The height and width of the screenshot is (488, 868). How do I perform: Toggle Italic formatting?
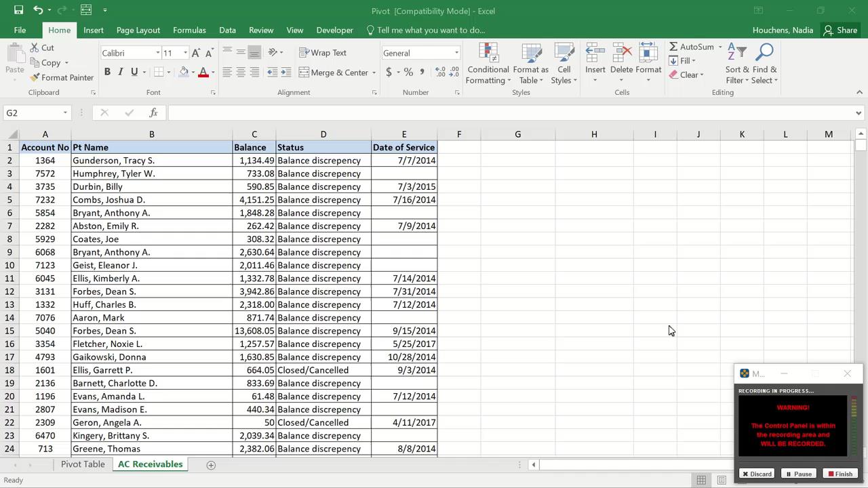(121, 72)
